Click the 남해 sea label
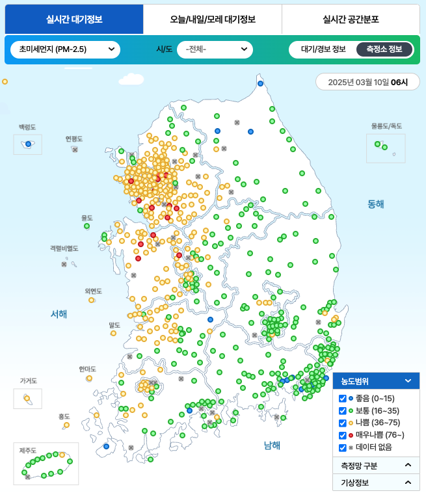 272,445
